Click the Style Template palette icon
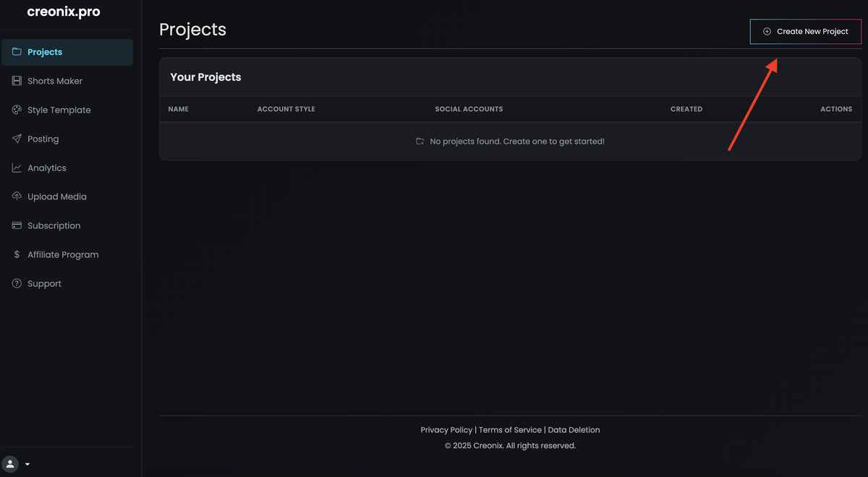The image size is (868, 477). coord(17,110)
